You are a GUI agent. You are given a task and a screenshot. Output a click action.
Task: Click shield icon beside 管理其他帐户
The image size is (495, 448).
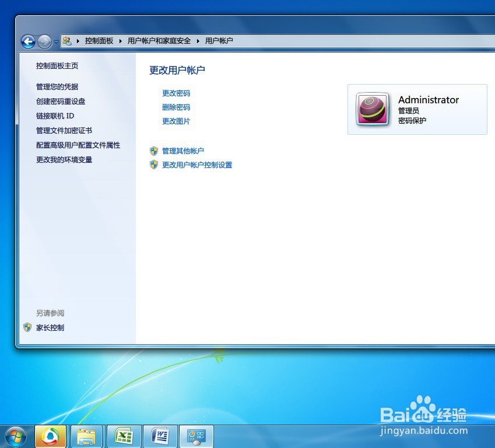click(x=154, y=151)
